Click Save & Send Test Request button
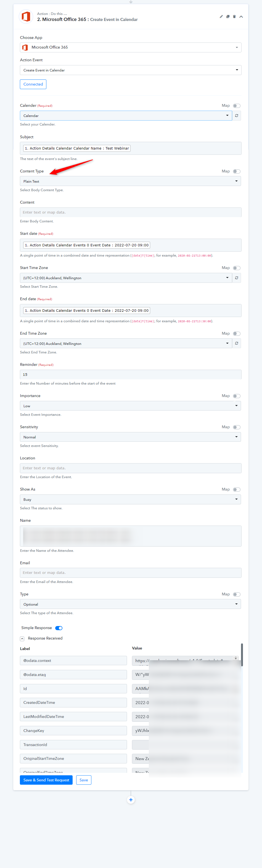The height and width of the screenshot is (868, 262). [x=46, y=780]
